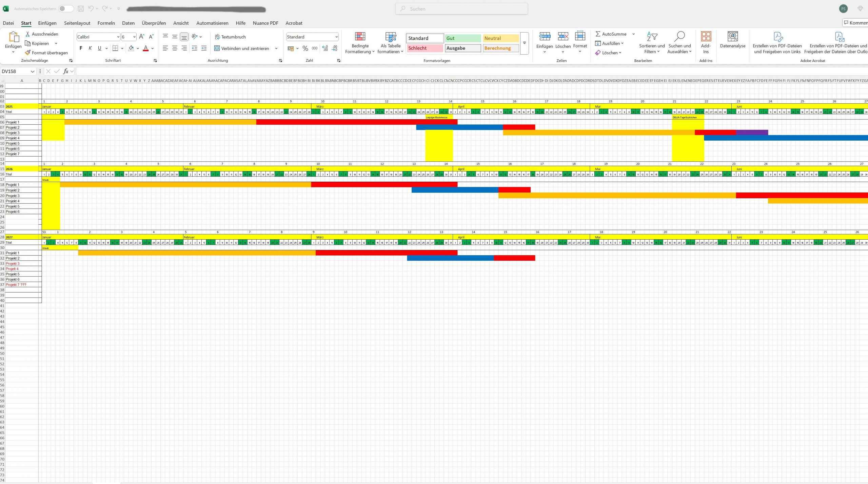Toggle Automatisches Speichern switch
The image size is (868, 484).
[66, 9]
